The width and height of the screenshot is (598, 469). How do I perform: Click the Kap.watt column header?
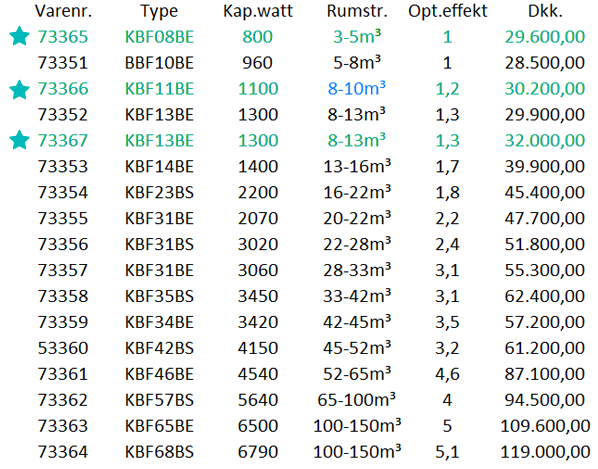[258, 12]
